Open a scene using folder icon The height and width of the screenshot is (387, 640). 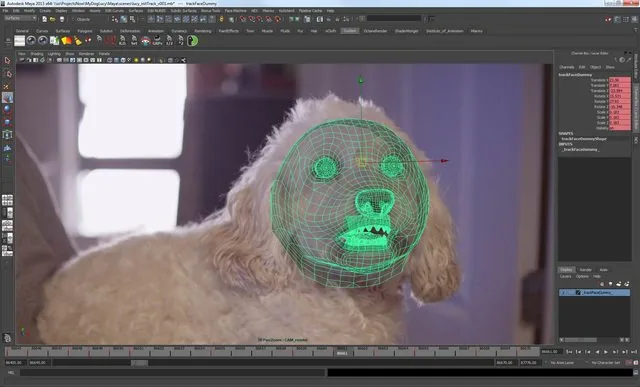click(x=53, y=19)
